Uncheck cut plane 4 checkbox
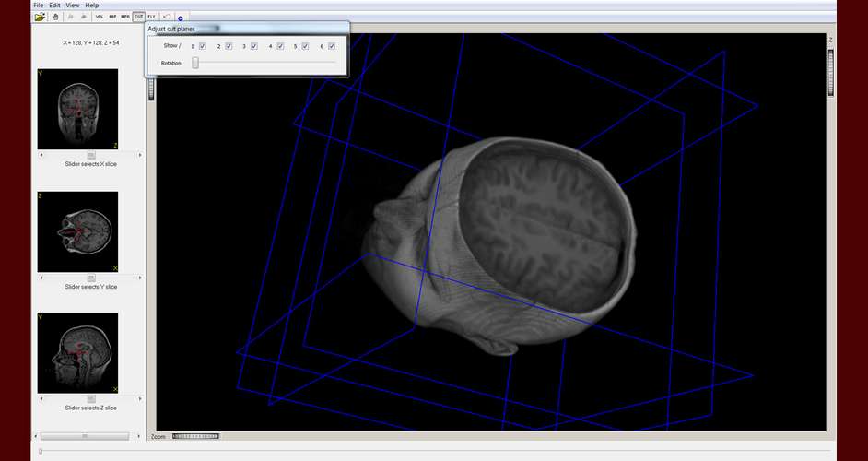The width and height of the screenshot is (868, 461). (281, 46)
